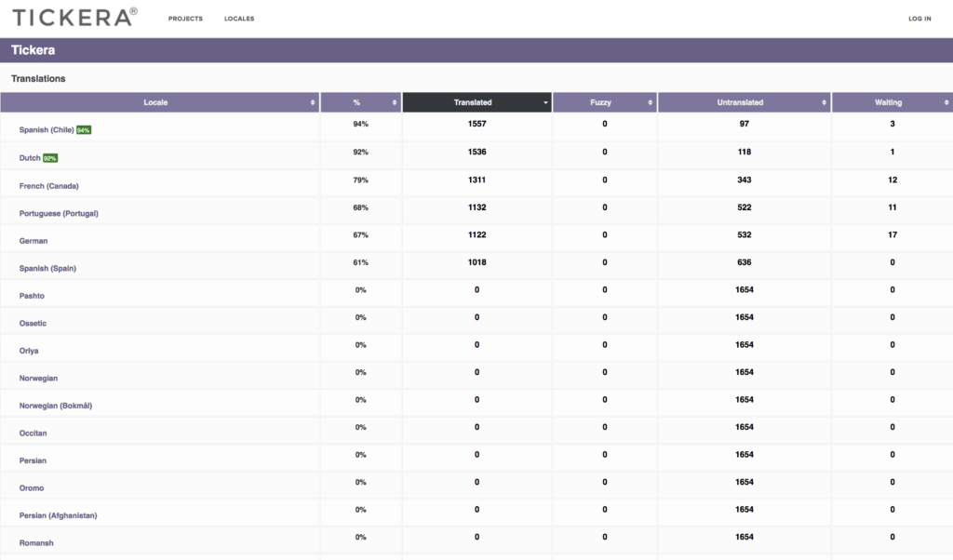Click waiting count 17 for German

(x=893, y=234)
